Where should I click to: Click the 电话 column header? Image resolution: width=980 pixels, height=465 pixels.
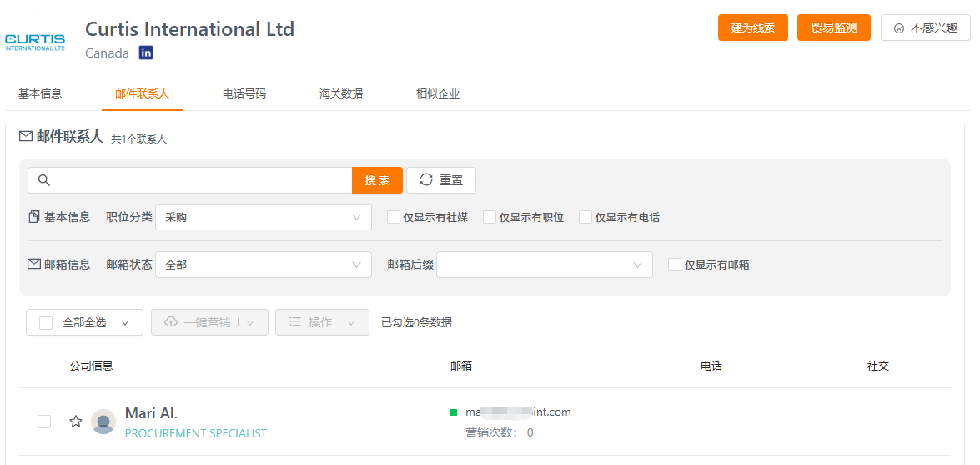pyautogui.click(x=711, y=366)
